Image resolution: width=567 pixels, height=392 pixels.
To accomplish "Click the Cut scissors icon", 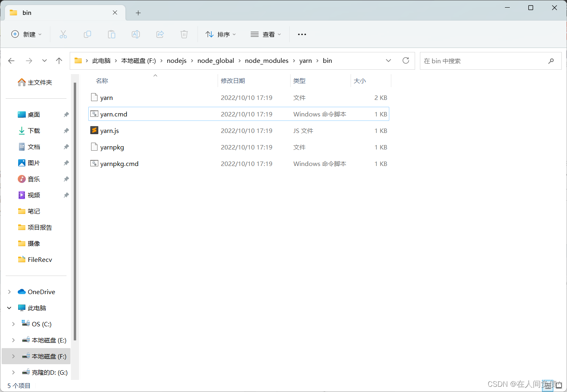I will [63, 34].
